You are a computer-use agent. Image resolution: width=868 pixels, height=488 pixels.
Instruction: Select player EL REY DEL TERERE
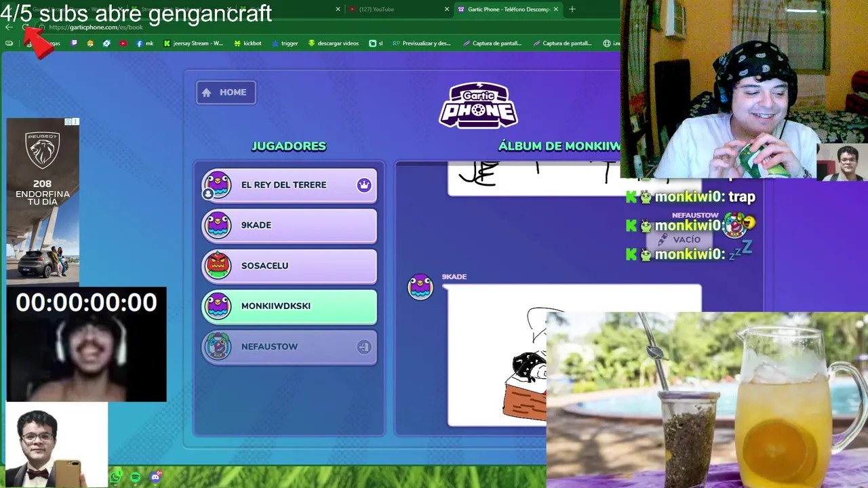pyautogui.click(x=290, y=185)
